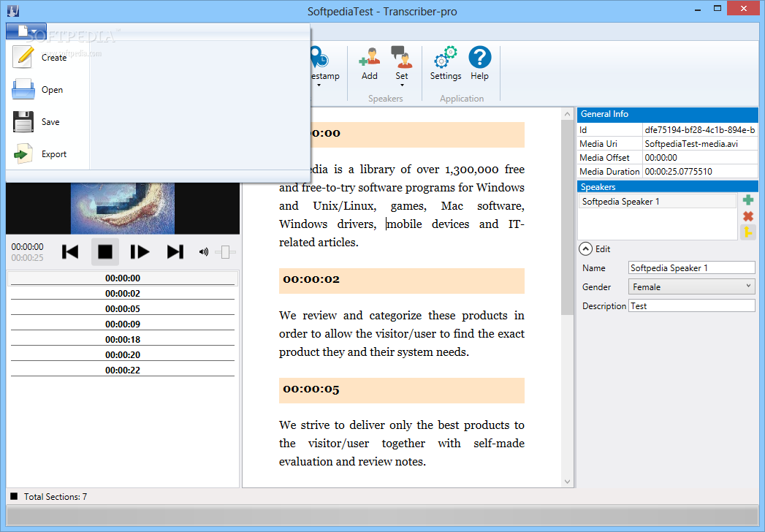Select section 00:00:20 in the list

click(123, 355)
